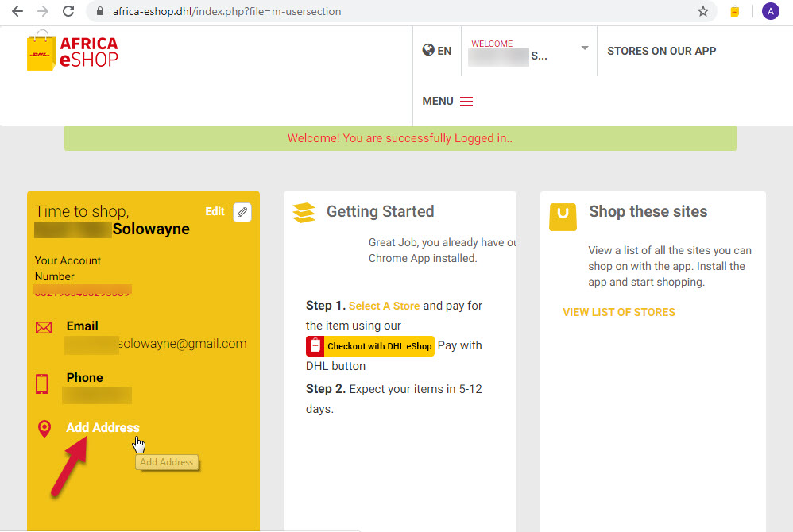This screenshot has width=793, height=532.
Task: Open the hamburger icon beside MENU
Action: point(467,101)
